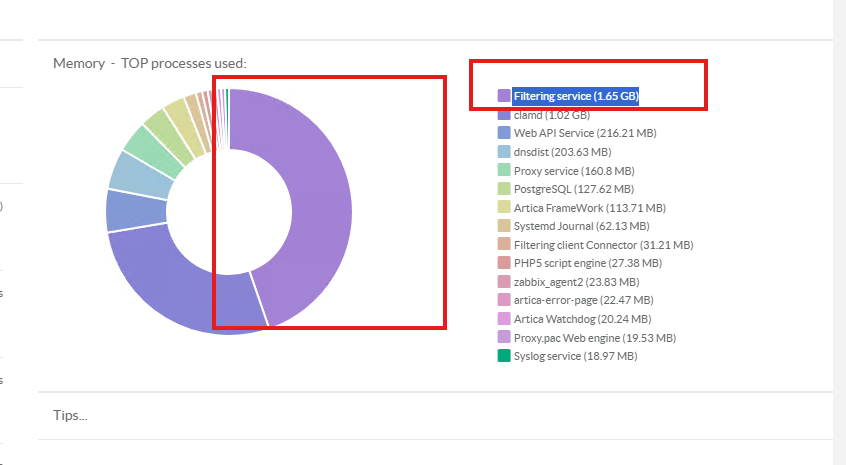The height and width of the screenshot is (465, 846).
Task: Hide Web API Service from the chart legend
Action: pyautogui.click(x=571, y=133)
